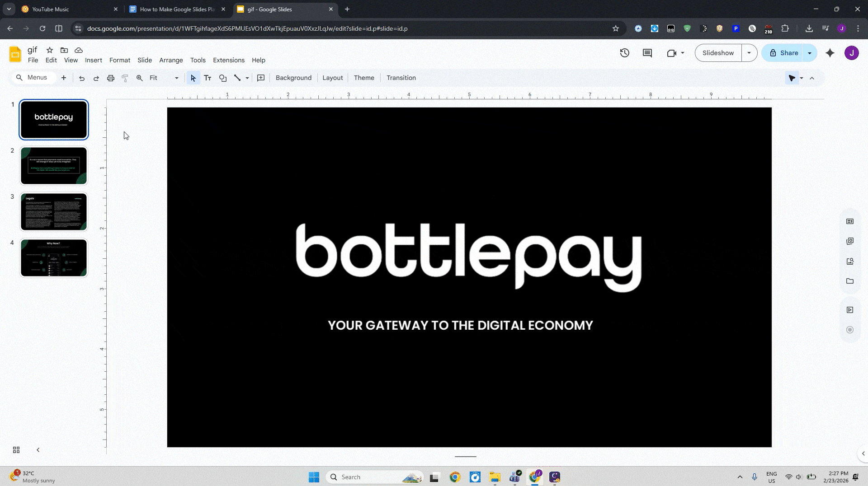Toggle the laser pointer arrow icon

pyautogui.click(x=793, y=78)
